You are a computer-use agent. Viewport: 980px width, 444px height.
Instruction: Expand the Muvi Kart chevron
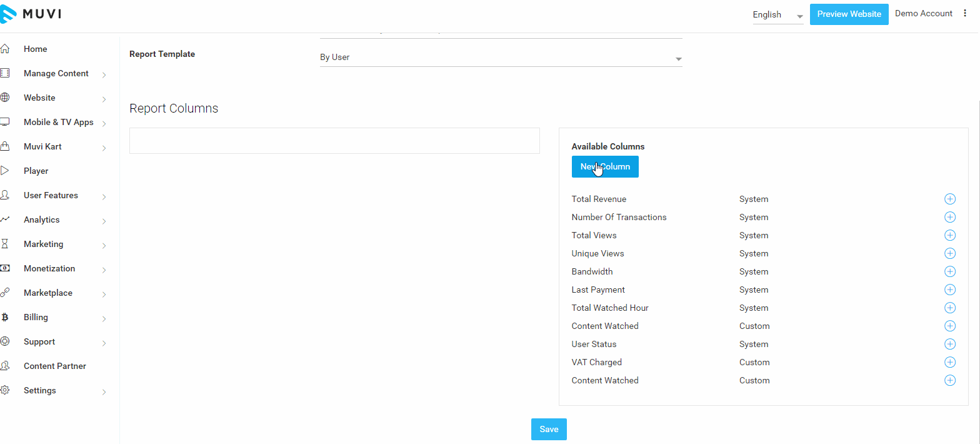click(104, 148)
